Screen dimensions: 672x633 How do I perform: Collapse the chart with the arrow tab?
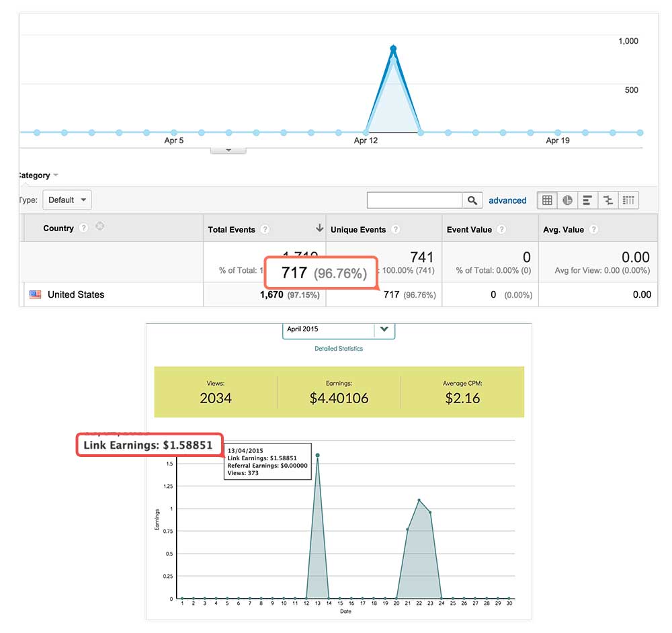tap(228, 149)
